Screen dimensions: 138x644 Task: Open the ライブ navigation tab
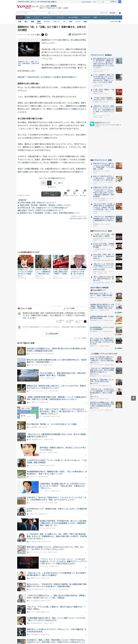37,17
